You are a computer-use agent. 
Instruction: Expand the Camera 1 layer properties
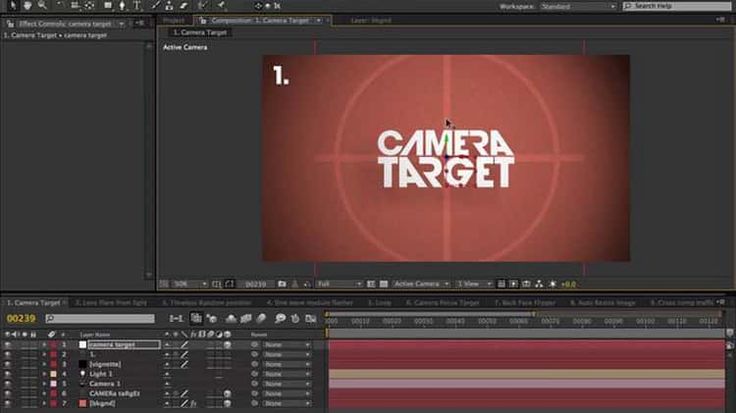pyautogui.click(x=44, y=384)
